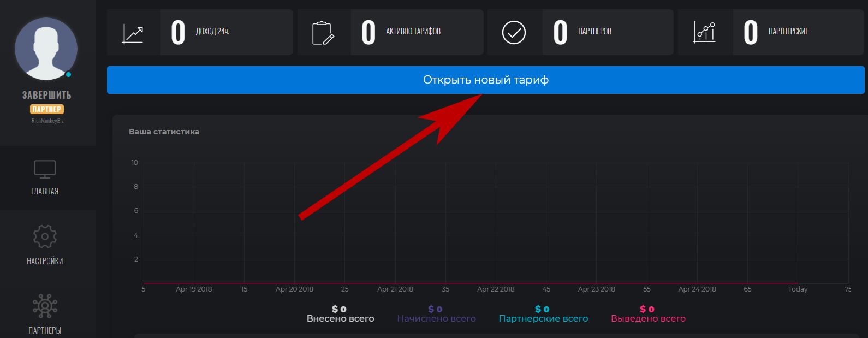Image resolution: width=868 pixels, height=338 pixels.
Task: Click the 10 value on the chart axis
Action: 134,163
